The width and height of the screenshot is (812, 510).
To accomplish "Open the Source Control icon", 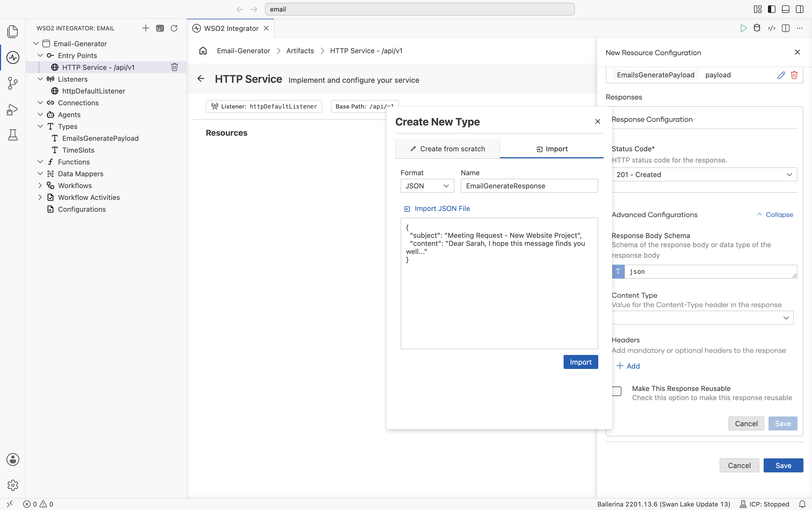I will pyautogui.click(x=12, y=83).
